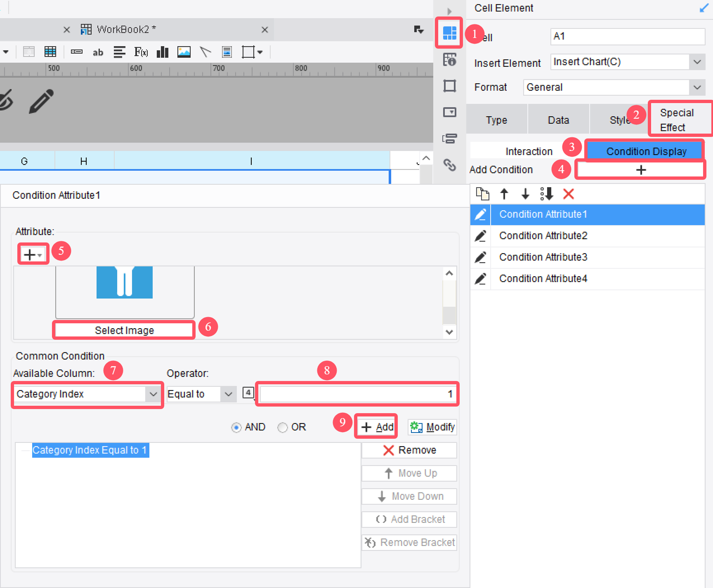Image resolution: width=713 pixels, height=588 pixels.
Task: Move selected condition attribute down arrow
Action: 525,194
